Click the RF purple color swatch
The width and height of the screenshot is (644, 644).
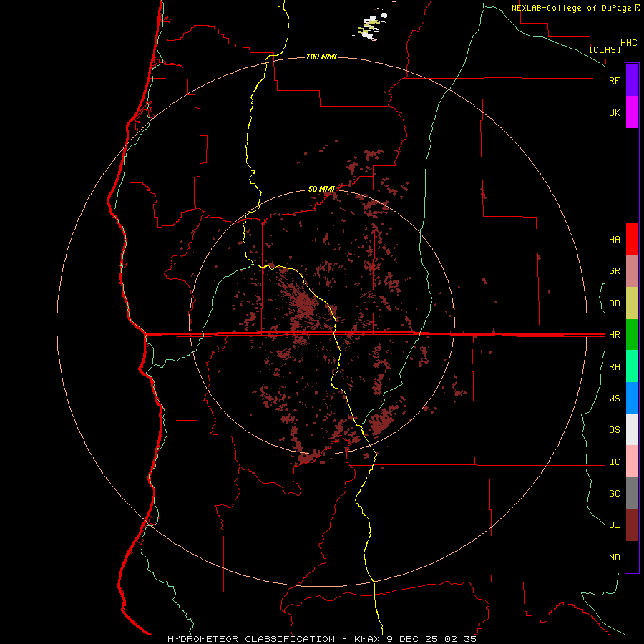pyautogui.click(x=632, y=80)
